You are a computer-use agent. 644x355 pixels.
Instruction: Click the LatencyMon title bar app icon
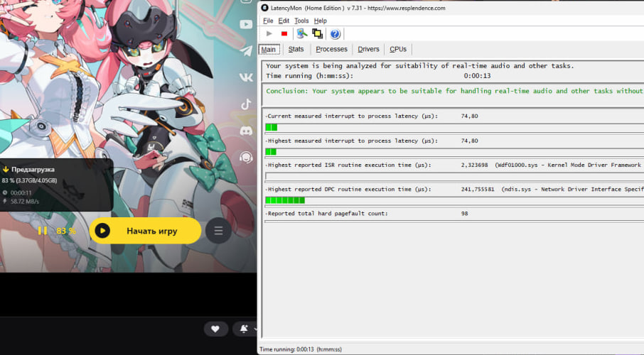pos(265,8)
